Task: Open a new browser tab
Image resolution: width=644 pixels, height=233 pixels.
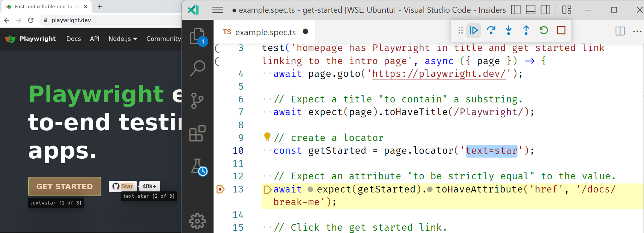Action: [100, 7]
